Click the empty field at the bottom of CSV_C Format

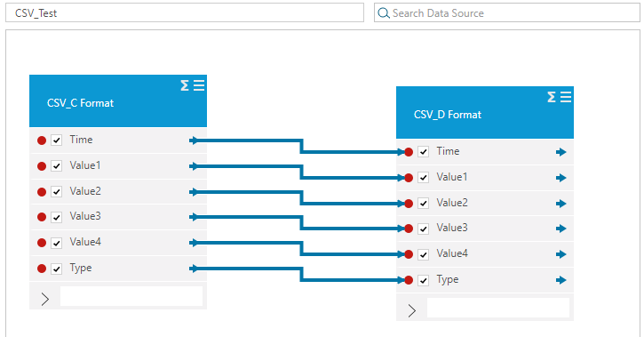pos(131,296)
